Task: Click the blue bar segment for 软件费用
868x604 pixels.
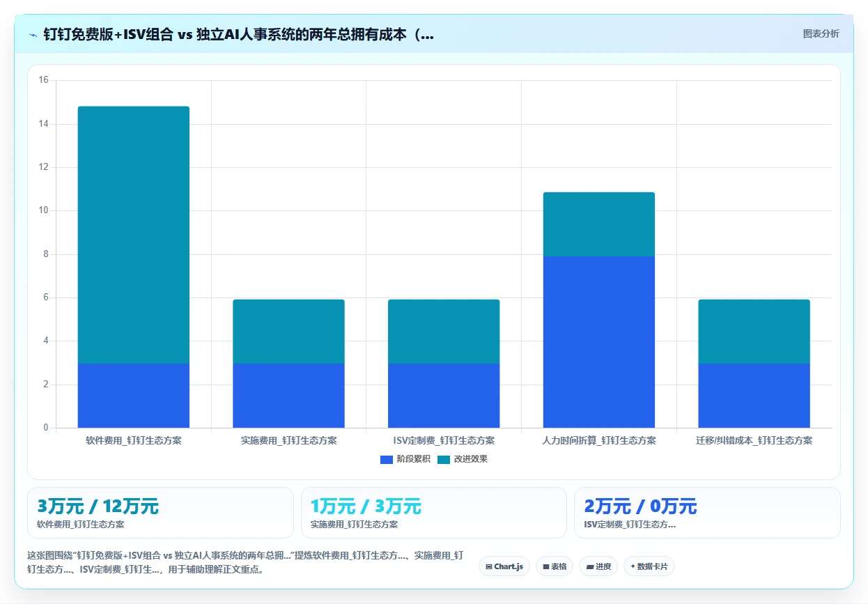Action: [x=134, y=396]
